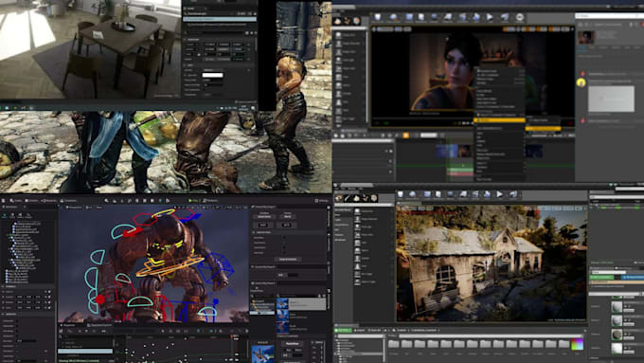The image size is (644, 363).
Task: Click the Play arrow in the cottage editor toolbar
Action: [x=499, y=194]
